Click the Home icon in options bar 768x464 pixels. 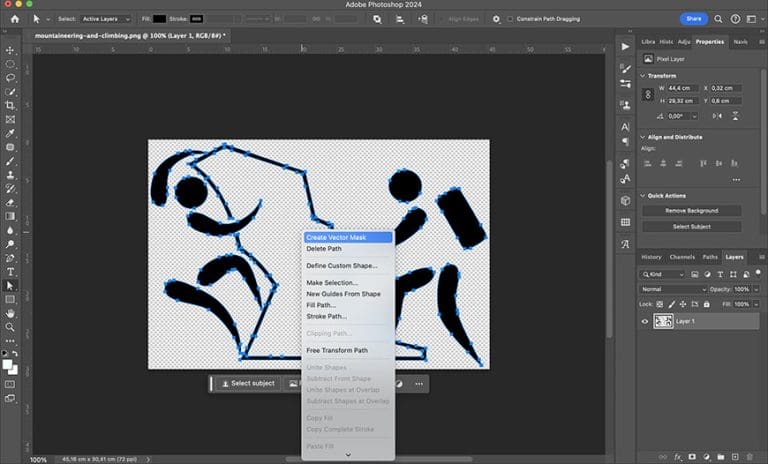[x=15, y=19]
